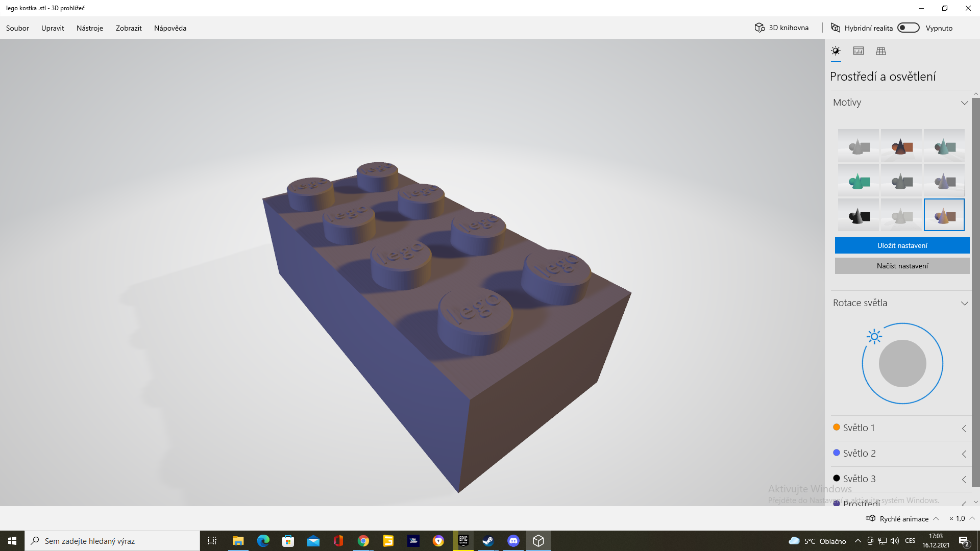
Task: Launch Microsoft Edge from the taskbar
Action: coord(263,541)
